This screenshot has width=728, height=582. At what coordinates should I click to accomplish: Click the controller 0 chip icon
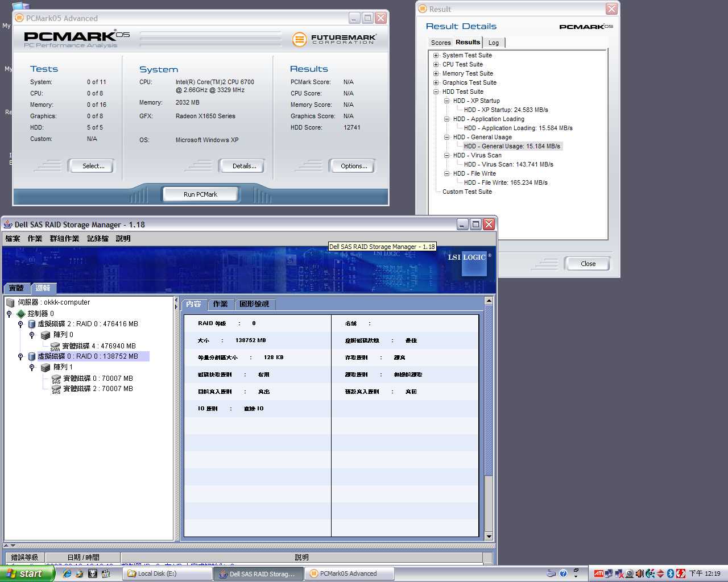21,314
